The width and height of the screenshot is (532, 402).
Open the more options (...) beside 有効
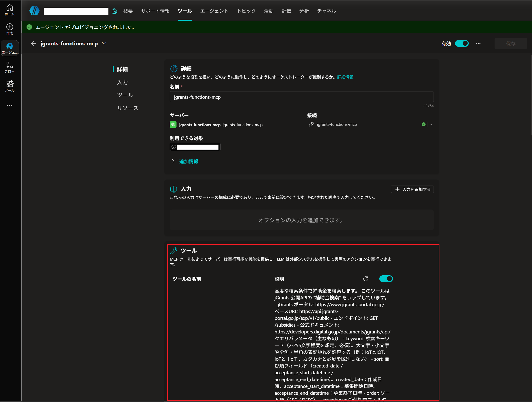pyautogui.click(x=478, y=43)
